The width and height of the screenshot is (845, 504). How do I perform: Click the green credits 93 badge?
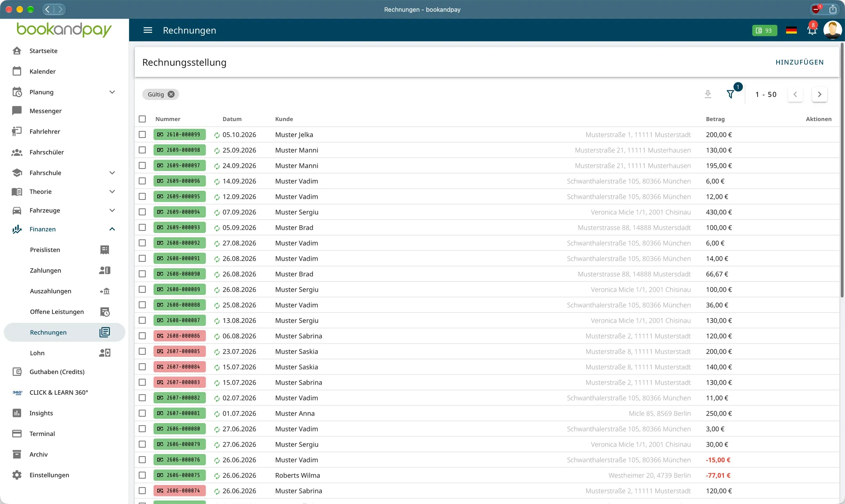(764, 31)
